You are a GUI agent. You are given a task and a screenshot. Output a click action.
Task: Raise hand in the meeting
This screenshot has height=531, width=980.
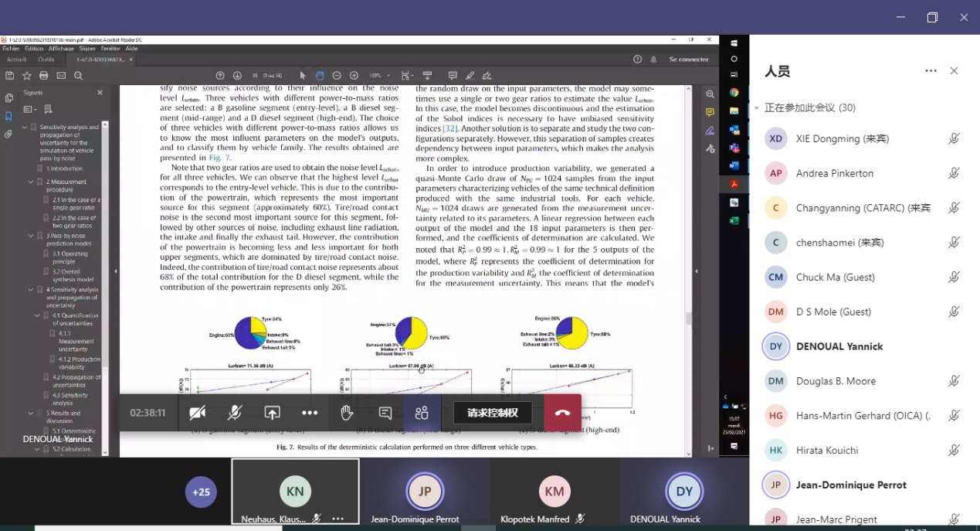[347, 413]
